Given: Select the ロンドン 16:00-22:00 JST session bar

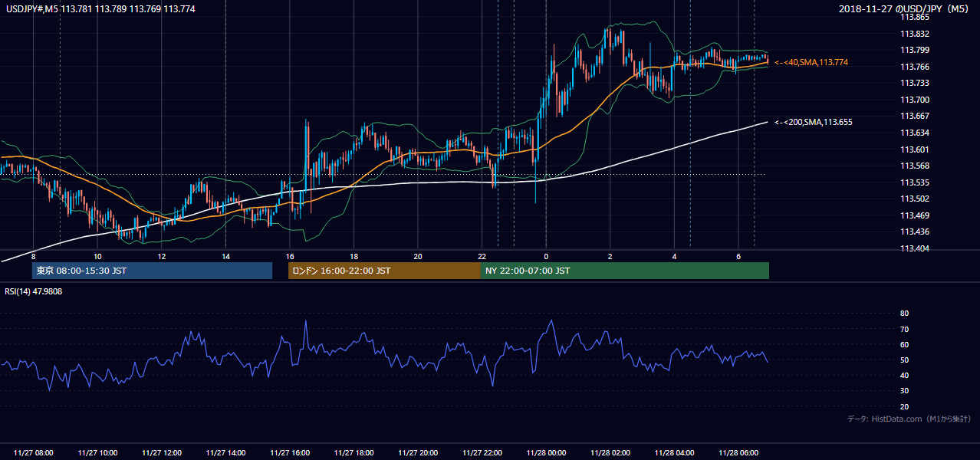Looking at the screenshot, I should point(384,271).
